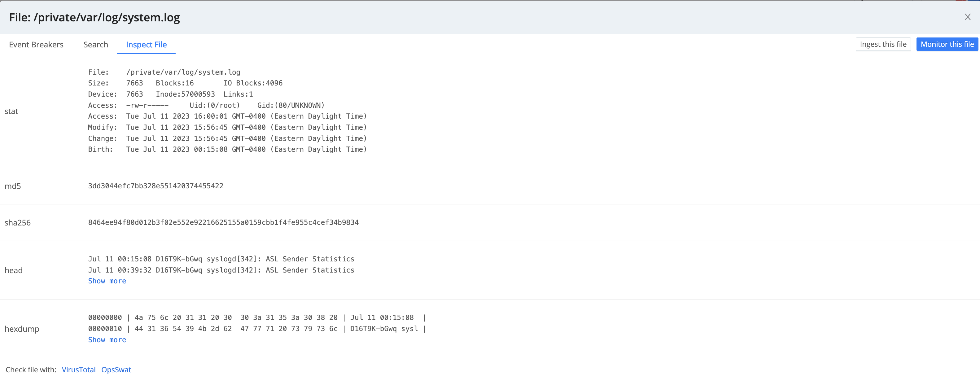Click the first syslogd log line
This screenshot has width=980, height=389.
[x=221, y=259]
